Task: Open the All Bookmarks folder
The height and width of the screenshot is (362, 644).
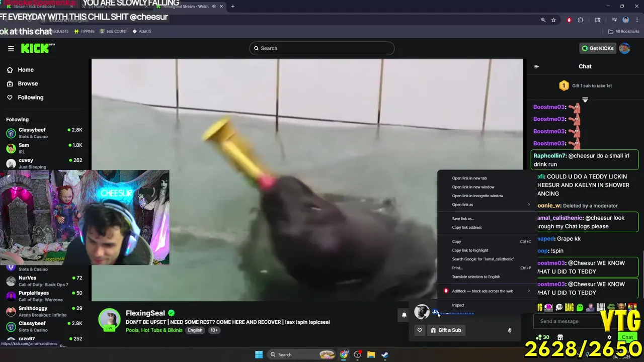Action: point(624,31)
